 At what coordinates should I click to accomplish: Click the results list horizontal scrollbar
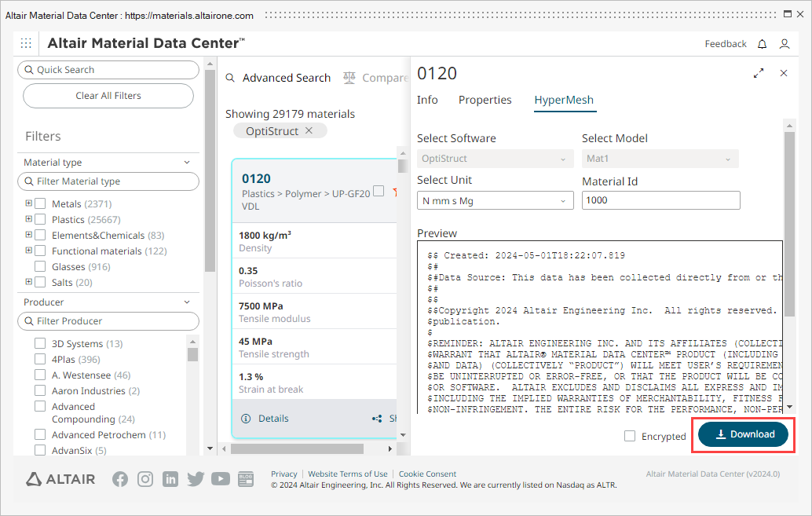point(298,448)
